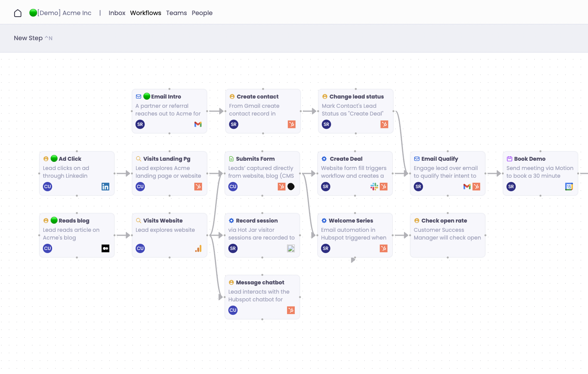Toggle the green status dot on Reads blog
Image resolution: width=588 pixels, height=374 pixels.
53,220
